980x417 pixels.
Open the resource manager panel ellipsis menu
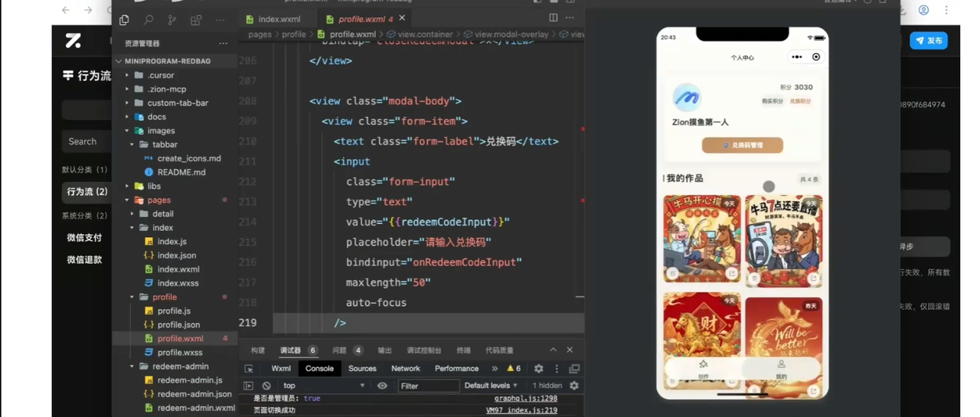tap(224, 44)
